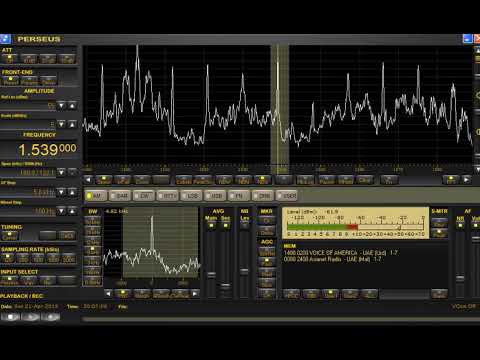Choose the Wav input under Input Select
This screenshot has width=480, height=360.
(29, 281)
